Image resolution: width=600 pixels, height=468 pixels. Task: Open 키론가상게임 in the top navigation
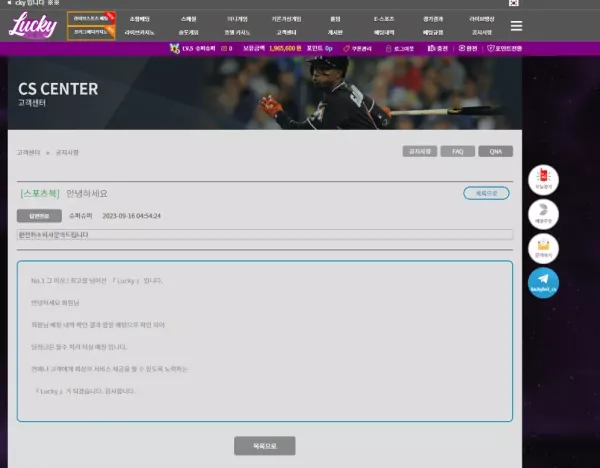coord(286,19)
